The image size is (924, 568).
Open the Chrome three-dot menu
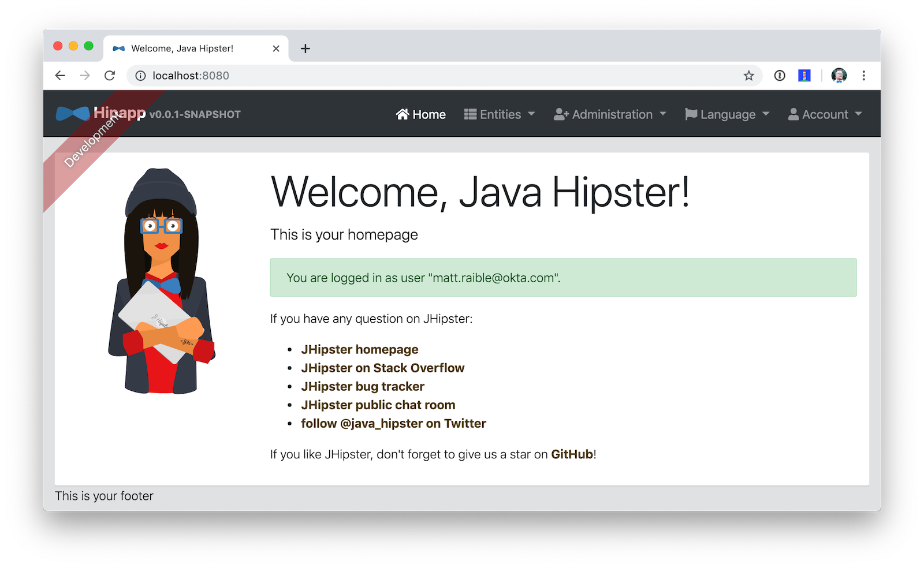point(863,76)
